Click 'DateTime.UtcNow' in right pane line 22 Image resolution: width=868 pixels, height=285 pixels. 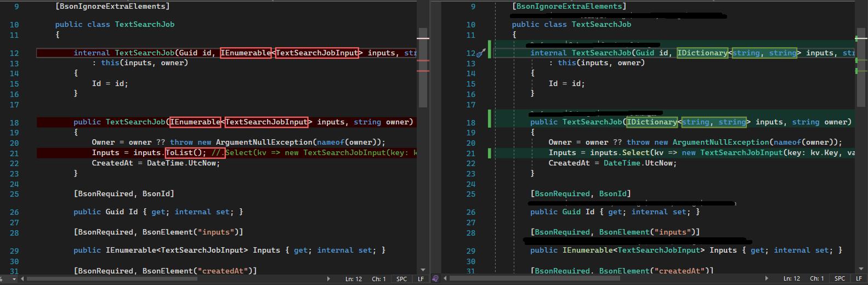(638, 163)
